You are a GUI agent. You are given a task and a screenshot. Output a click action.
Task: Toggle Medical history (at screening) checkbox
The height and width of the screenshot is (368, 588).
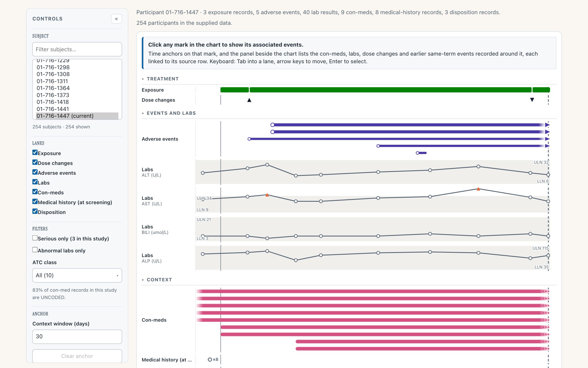coord(35,201)
